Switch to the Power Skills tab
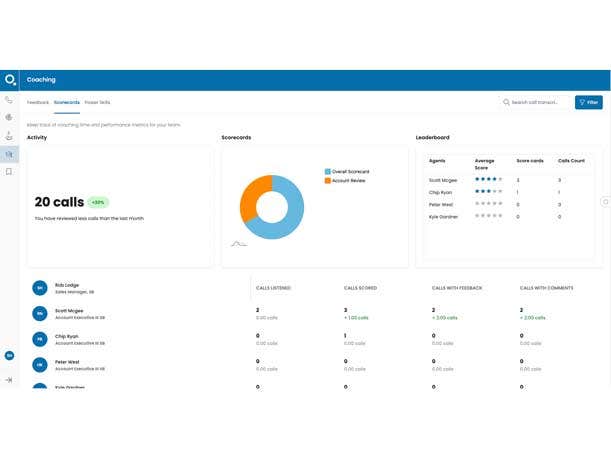The image size is (611, 458). click(97, 102)
